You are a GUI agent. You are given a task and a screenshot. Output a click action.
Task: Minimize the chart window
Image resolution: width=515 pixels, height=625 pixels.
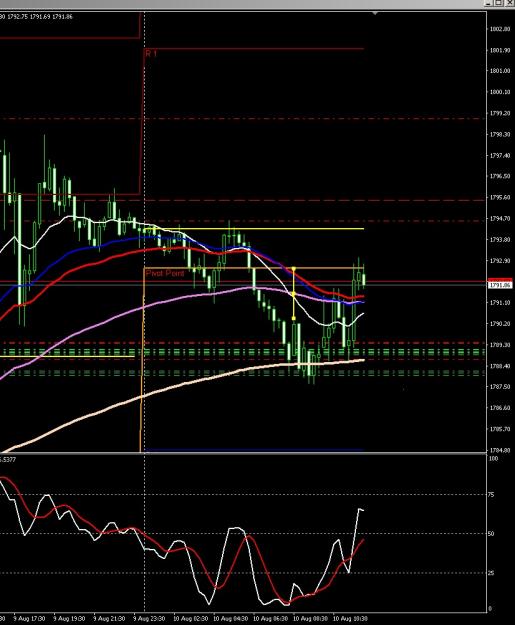[x=489, y=3]
